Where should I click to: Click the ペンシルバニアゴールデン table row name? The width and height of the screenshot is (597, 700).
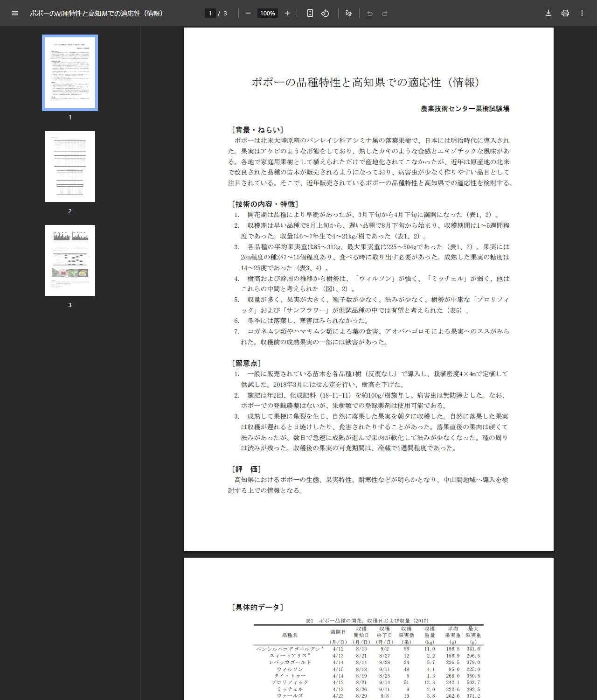(x=290, y=649)
